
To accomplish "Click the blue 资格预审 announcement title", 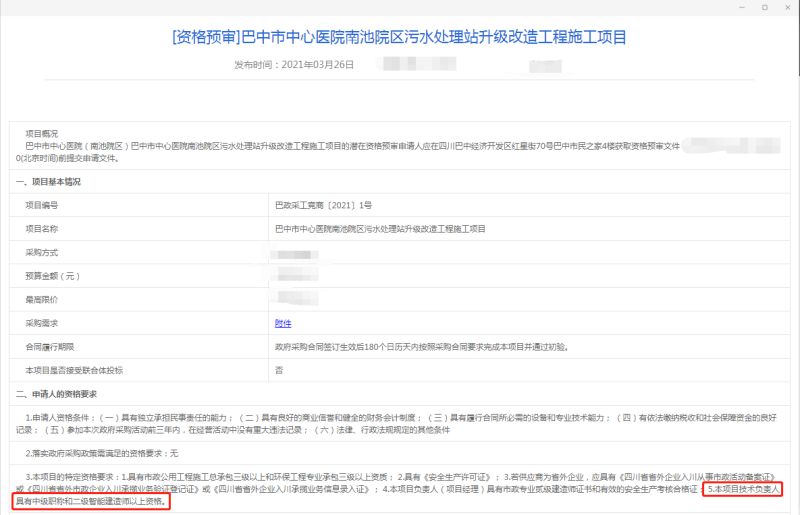I will pos(399,38).
